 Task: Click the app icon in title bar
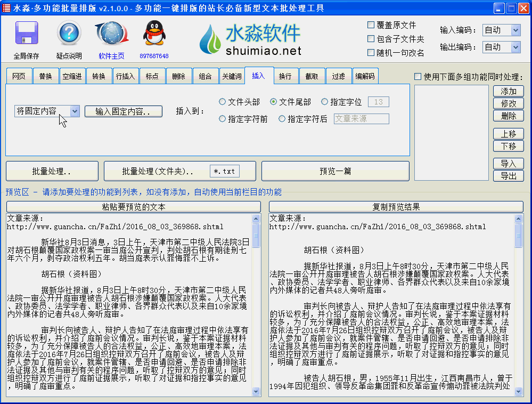[x=6, y=8]
